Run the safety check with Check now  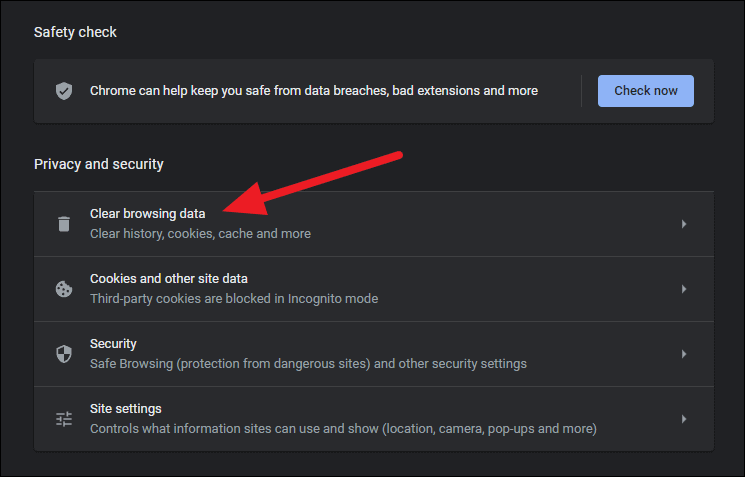646,91
